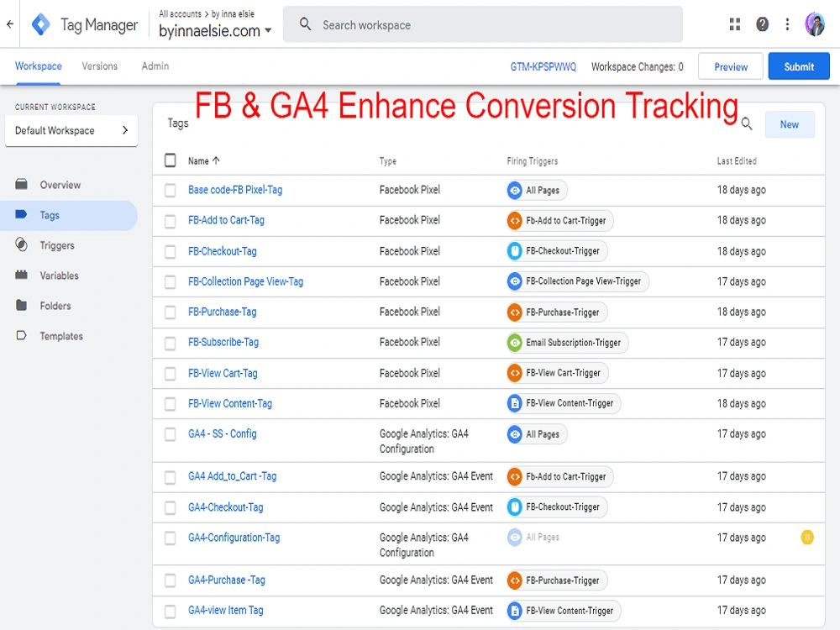Switch to the Versions tab
Viewport: 840px width, 630px height.
(x=100, y=66)
